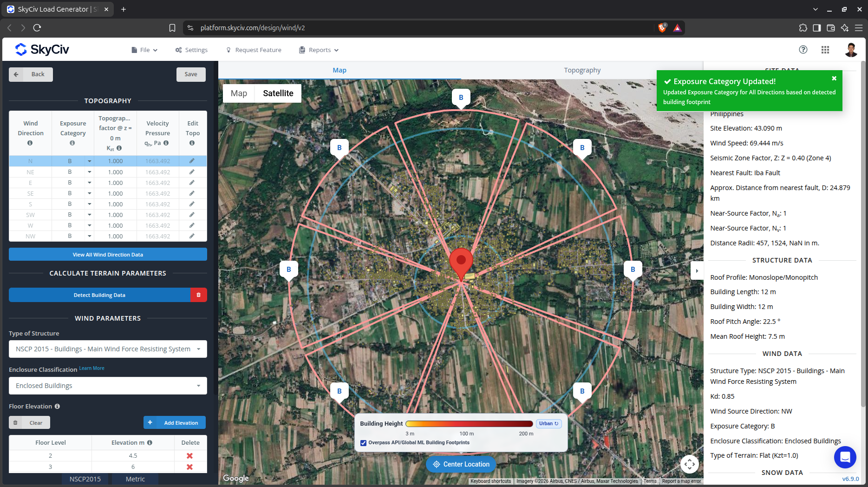The height and width of the screenshot is (487, 868).
Task: Show Floor Elevation info icon
Action: [x=57, y=406]
